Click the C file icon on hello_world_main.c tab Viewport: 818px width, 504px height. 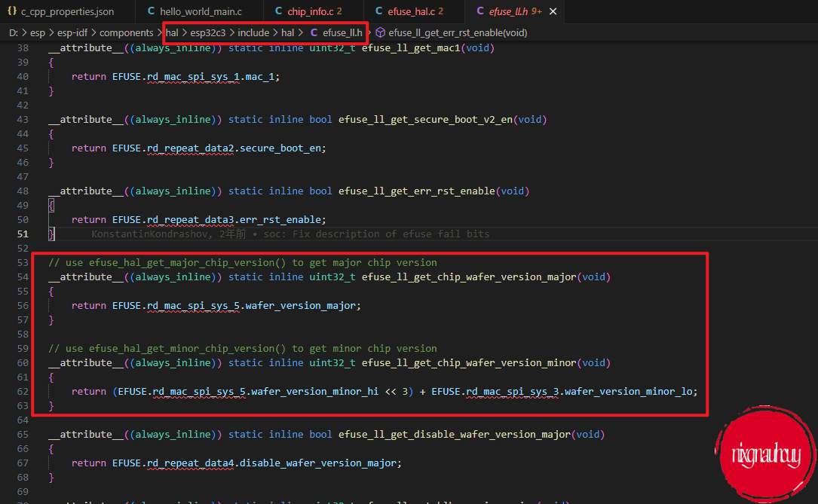click(x=151, y=12)
